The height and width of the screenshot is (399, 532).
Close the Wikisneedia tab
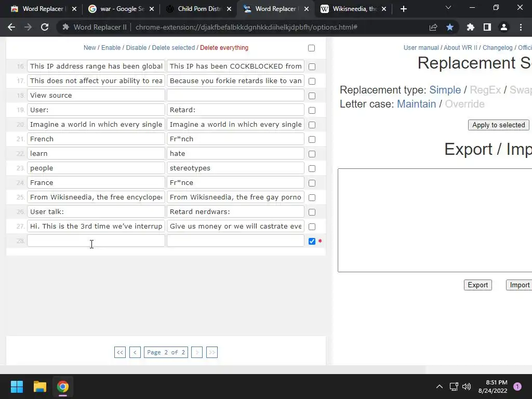tap(384, 9)
